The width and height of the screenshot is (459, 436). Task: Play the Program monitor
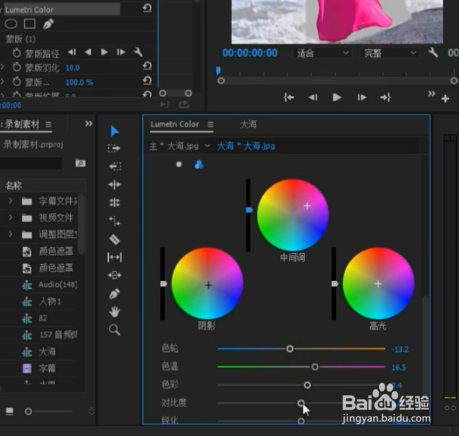pos(337,97)
